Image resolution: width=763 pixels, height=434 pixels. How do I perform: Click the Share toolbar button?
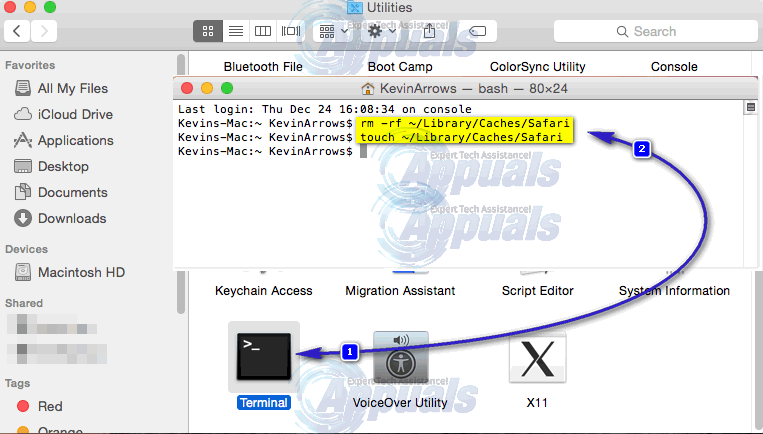[x=429, y=32]
